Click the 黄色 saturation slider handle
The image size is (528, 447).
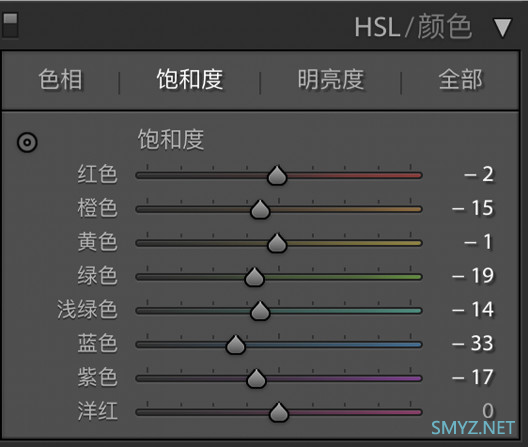coord(277,243)
